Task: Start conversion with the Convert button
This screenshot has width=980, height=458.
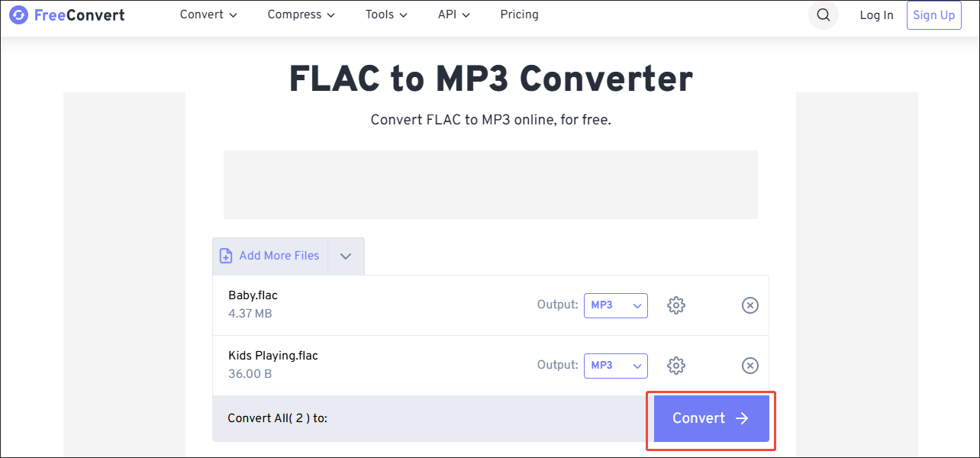Action: tap(711, 418)
